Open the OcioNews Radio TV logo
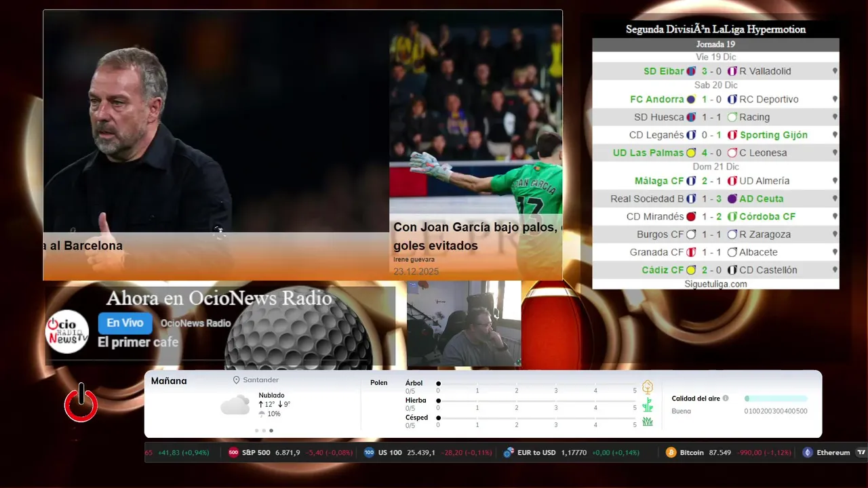The image size is (868, 488). [x=67, y=331]
